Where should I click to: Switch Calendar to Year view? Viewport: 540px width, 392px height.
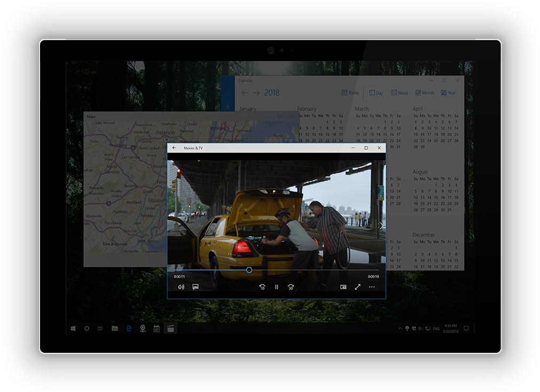coord(448,93)
